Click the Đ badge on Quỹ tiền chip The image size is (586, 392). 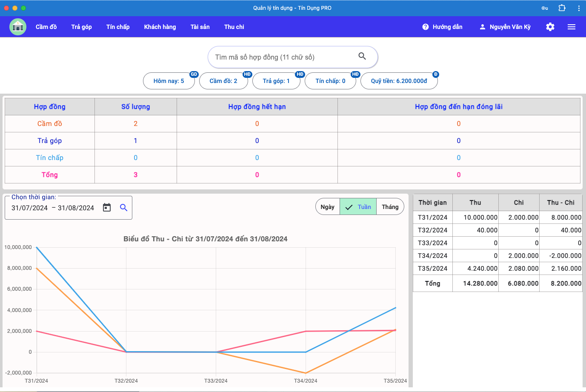point(435,74)
